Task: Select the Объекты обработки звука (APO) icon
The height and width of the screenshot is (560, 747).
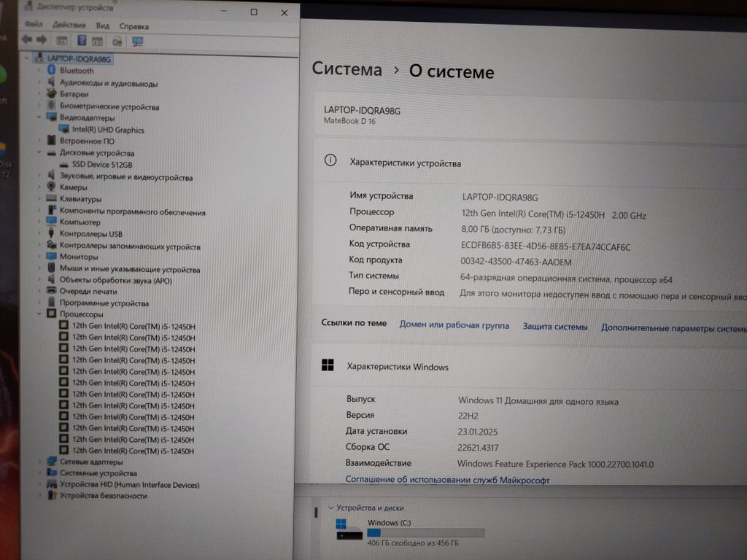Action: pyautogui.click(x=51, y=279)
